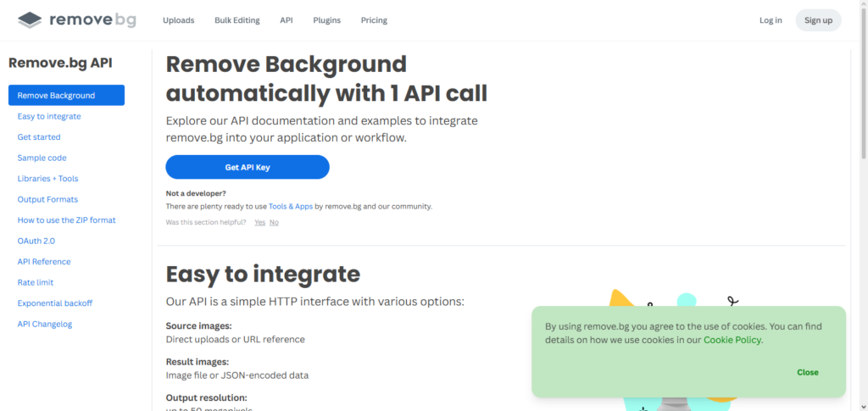Click the 'Result images:' label
This screenshot has width=868, height=411.
click(x=197, y=362)
